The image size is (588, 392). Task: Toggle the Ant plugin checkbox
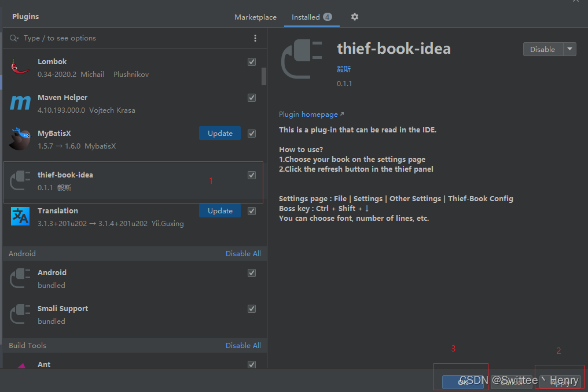[x=252, y=364]
